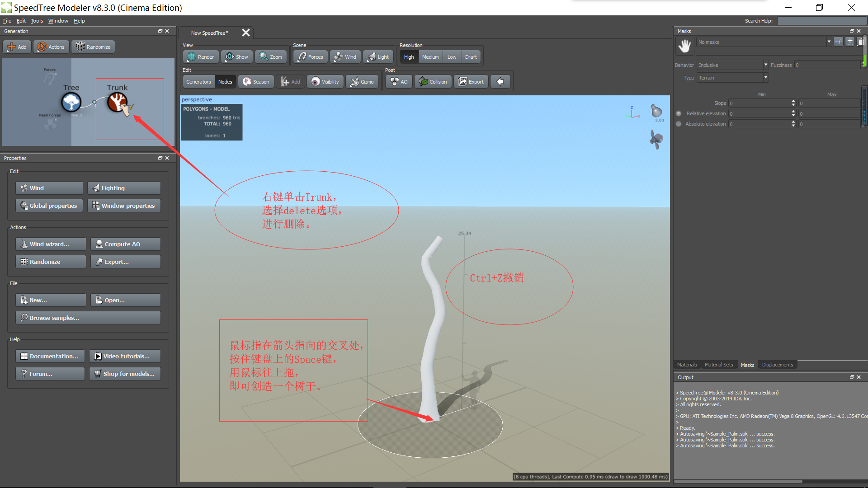Image resolution: width=868 pixels, height=488 pixels.
Task: Switch resolution to Draft
Action: click(x=471, y=56)
